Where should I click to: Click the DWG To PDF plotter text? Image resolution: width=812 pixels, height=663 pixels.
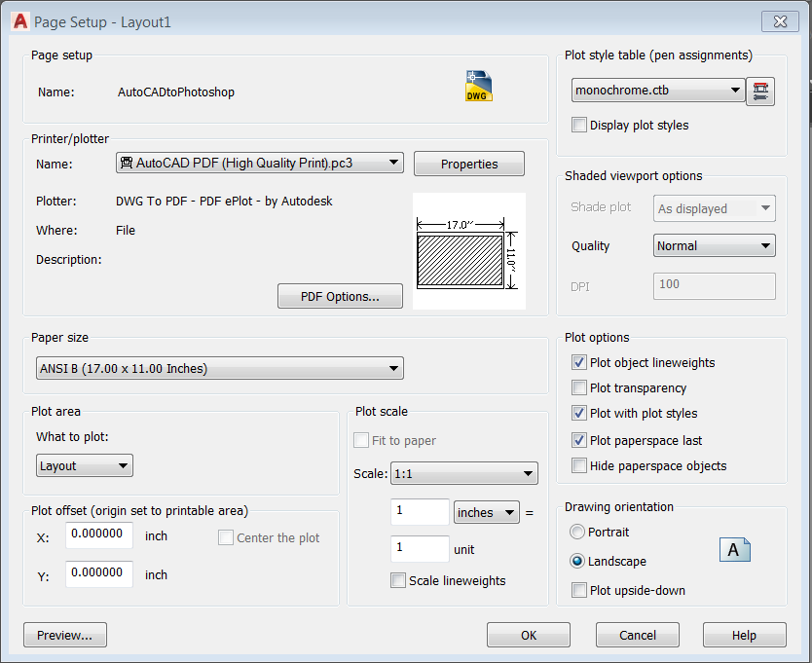tap(224, 201)
